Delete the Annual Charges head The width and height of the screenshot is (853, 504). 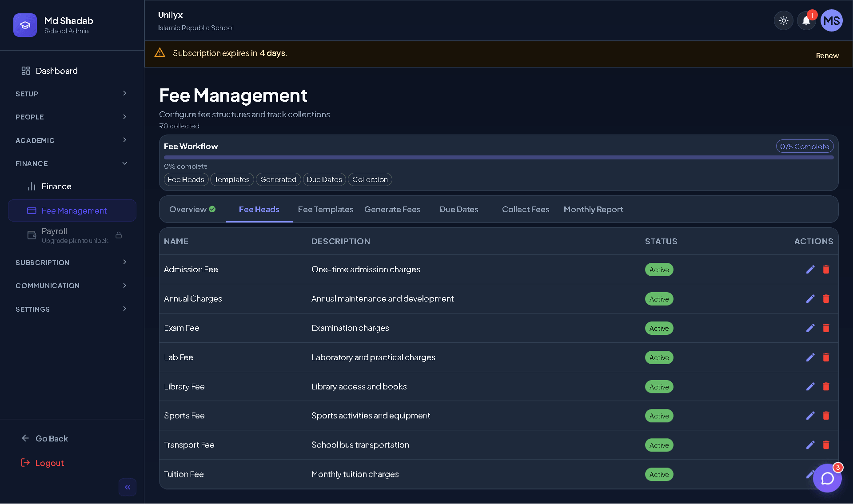pos(826,299)
